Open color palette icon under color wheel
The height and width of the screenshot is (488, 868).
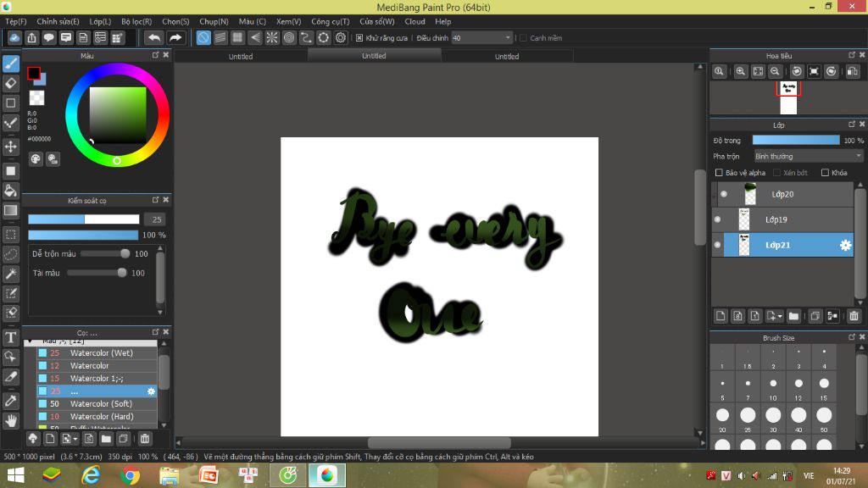pos(36,159)
